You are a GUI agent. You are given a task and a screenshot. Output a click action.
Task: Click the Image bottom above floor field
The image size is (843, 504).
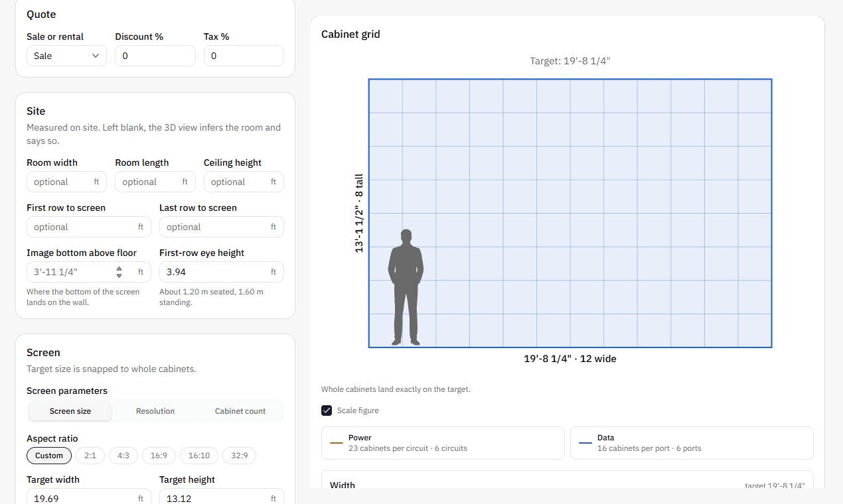click(89, 272)
